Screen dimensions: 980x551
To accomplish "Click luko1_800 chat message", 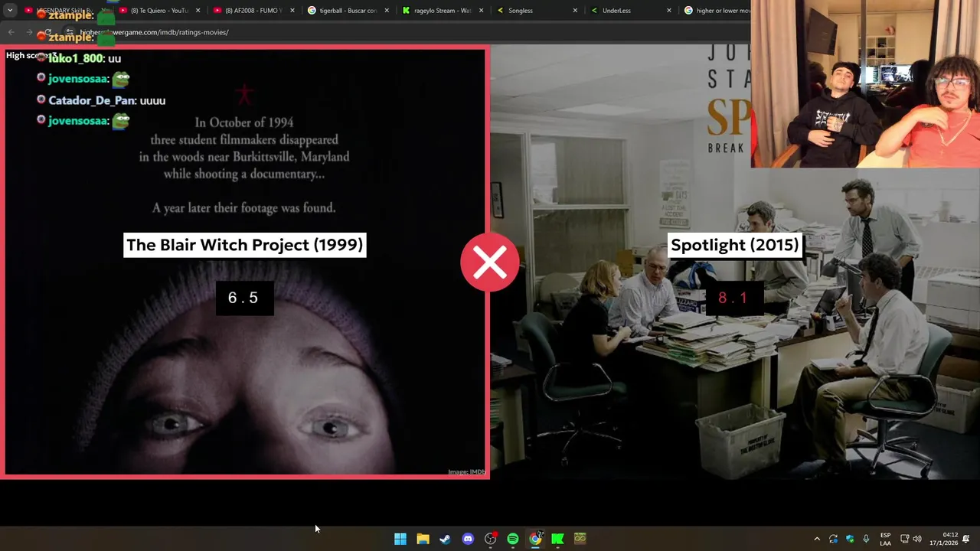I will (x=79, y=58).
